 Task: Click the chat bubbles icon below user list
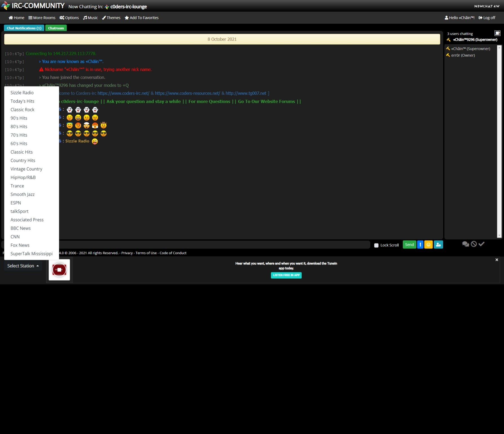click(x=465, y=244)
